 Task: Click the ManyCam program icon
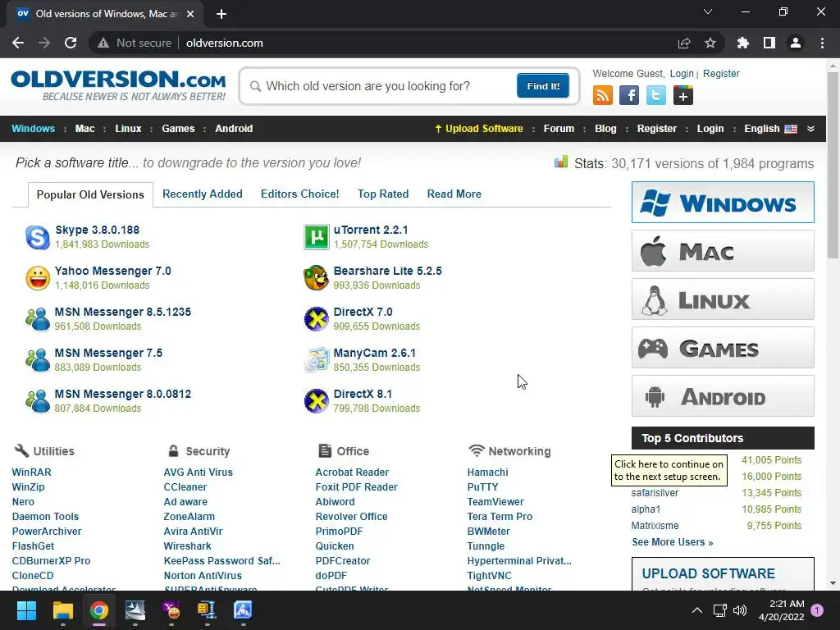[316, 360]
